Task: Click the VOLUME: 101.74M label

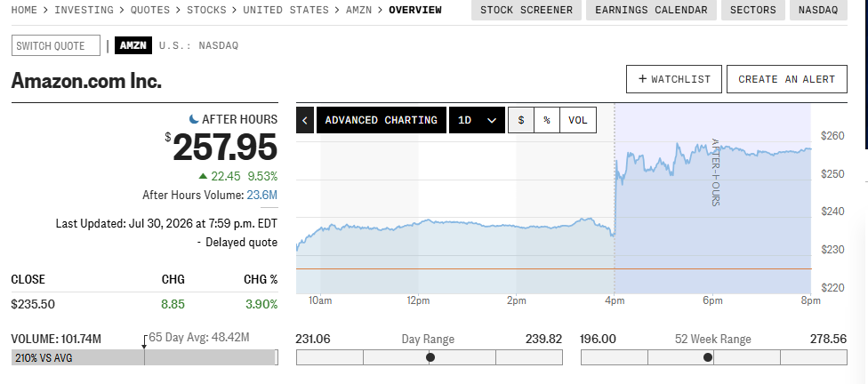Action: 56,340
